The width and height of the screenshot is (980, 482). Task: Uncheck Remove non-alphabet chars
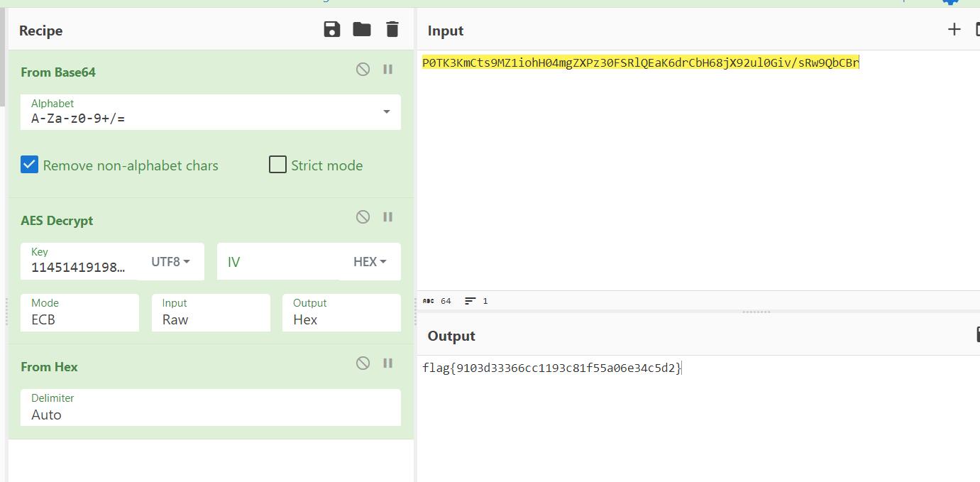point(29,165)
